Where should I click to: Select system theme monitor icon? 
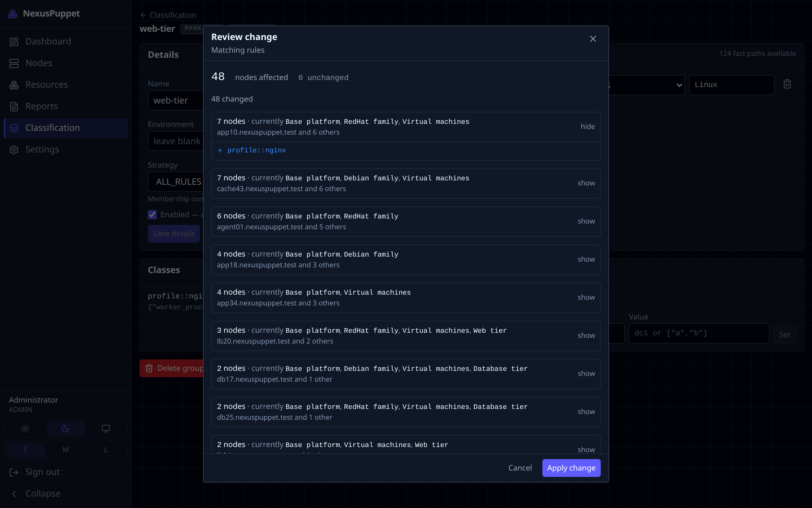(106, 428)
